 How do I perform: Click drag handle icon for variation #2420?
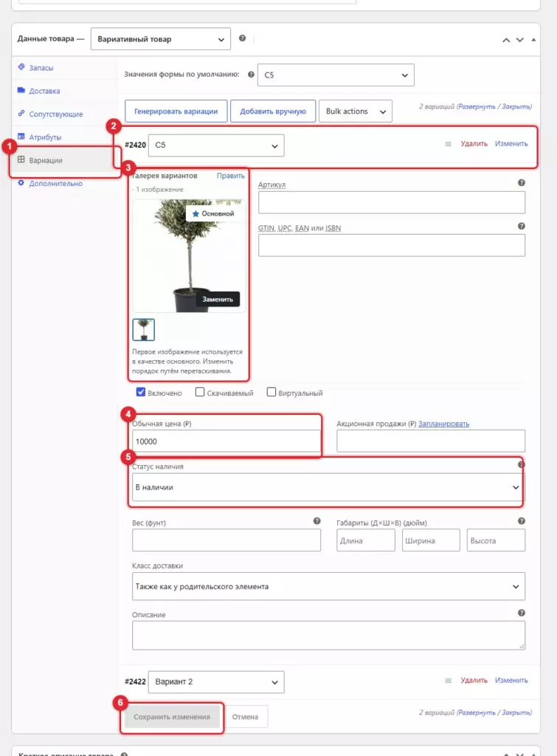448,144
